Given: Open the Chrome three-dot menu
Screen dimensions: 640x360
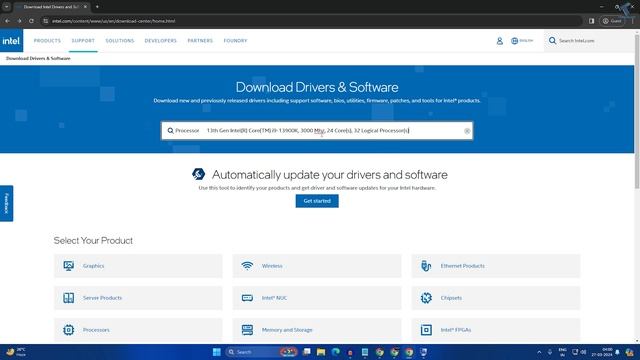Looking at the screenshot, I should [x=633, y=21].
